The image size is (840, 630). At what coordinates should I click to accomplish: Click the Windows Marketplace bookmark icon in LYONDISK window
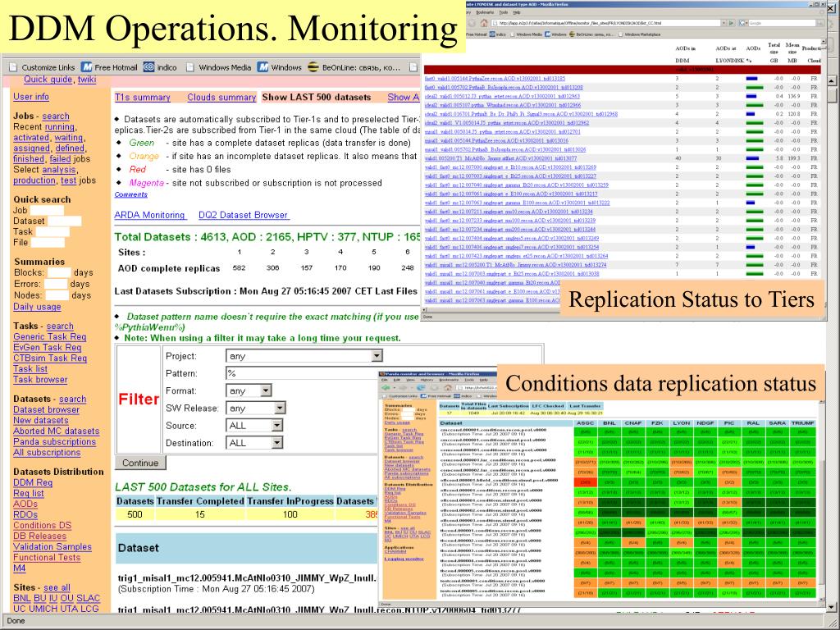[x=622, y=34]
